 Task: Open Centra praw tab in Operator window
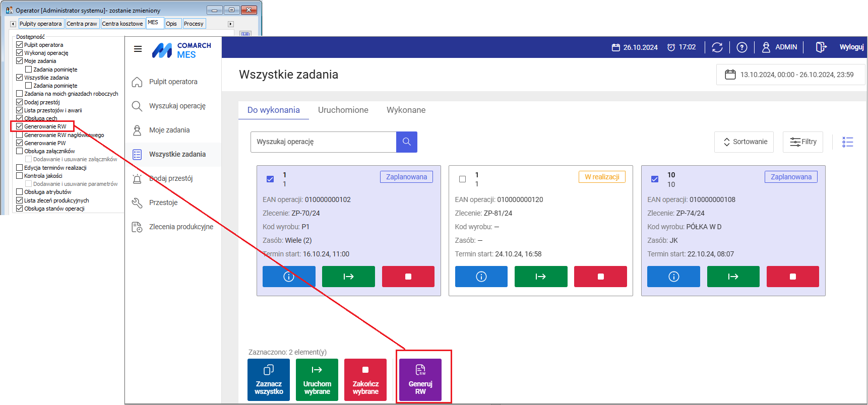(x=82, y=24)
